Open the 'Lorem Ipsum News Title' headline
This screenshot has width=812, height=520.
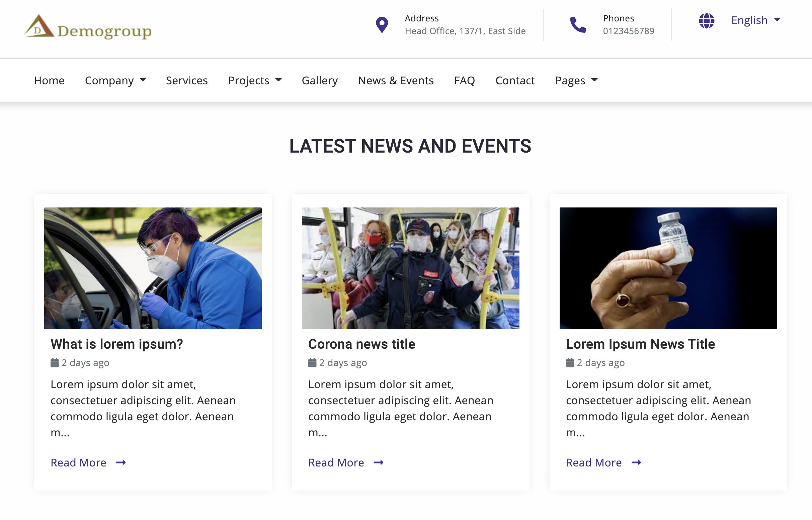pos(640,344)
